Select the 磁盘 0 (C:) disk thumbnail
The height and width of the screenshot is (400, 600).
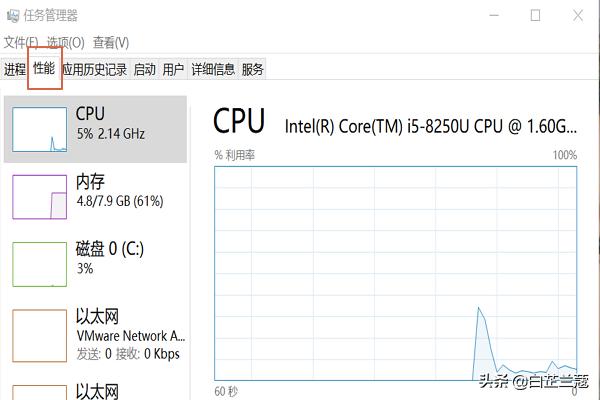pos(39,264)
